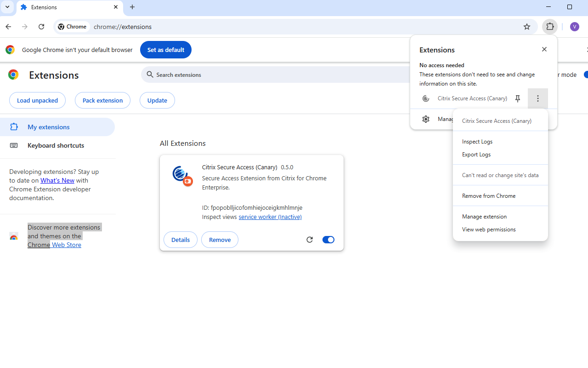Image resolution: width=588 pixels, height=368 pixels.
Task: Click the Update button
Action: click(157, 100)
